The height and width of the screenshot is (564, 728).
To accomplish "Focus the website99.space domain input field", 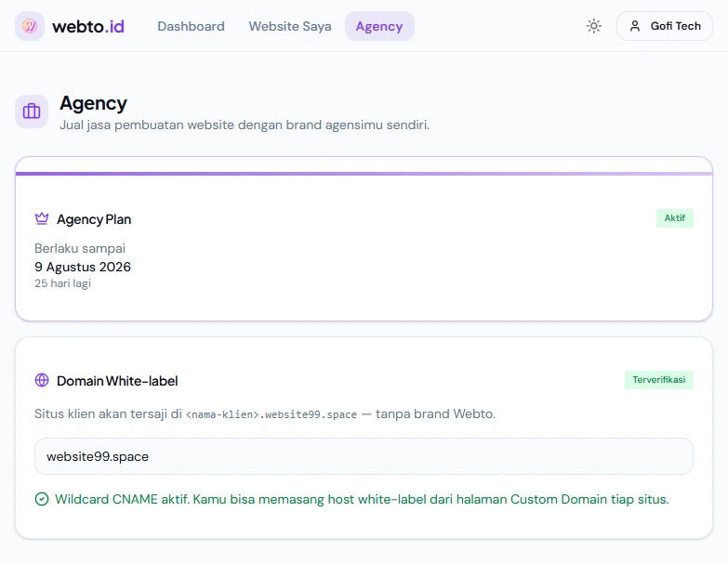I will click(364, 456).
